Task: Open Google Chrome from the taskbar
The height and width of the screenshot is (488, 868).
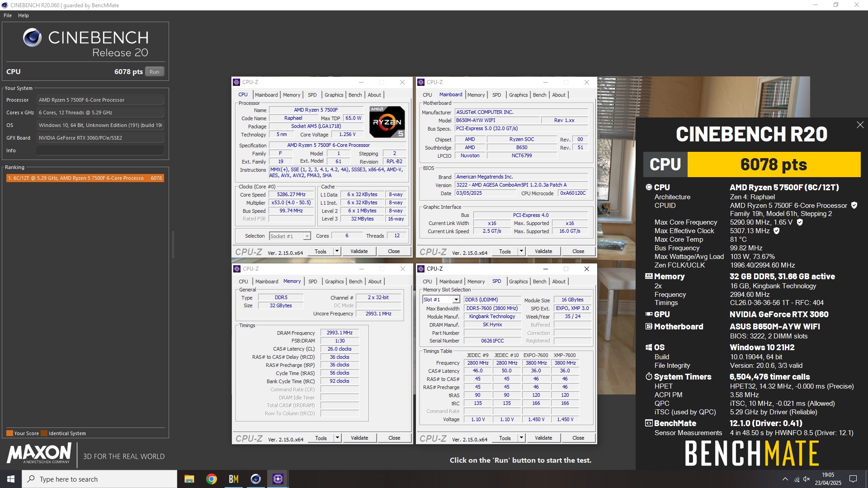Action: [x=212, y=479]
